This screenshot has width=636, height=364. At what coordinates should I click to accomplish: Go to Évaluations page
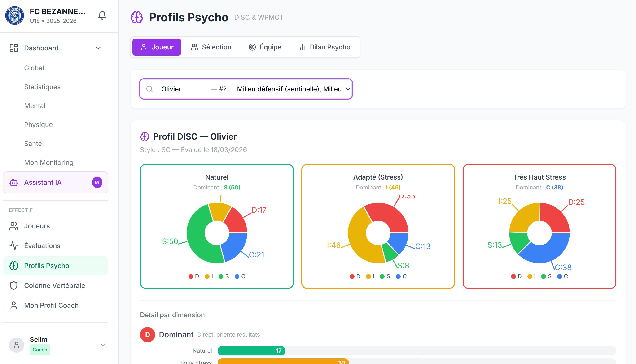point(56,246)
